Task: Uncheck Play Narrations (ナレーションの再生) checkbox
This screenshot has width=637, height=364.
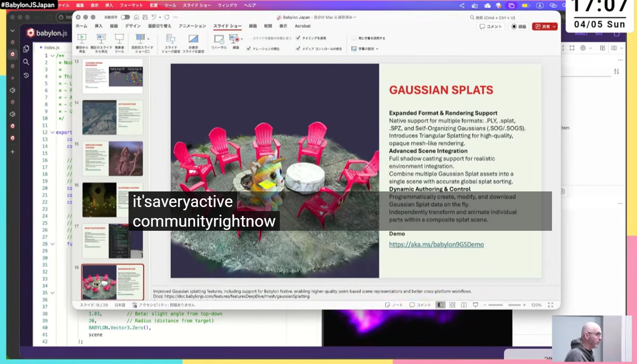Action: point(248,49)
